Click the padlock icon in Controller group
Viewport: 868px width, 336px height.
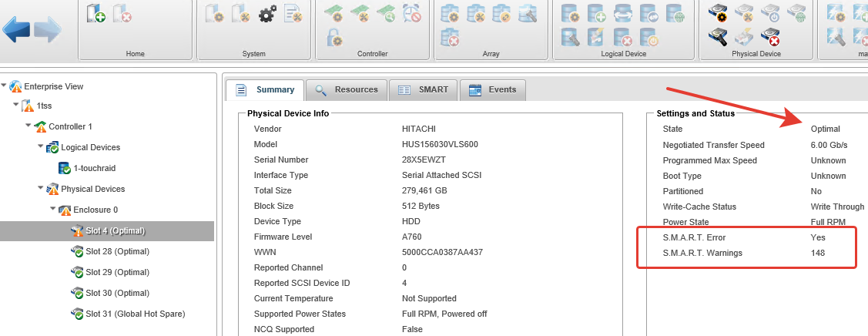[x=333, y=36]
